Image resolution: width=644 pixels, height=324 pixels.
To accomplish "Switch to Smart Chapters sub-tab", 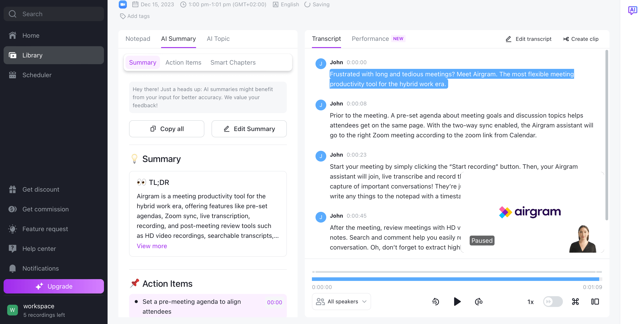I will pos(233,62).
